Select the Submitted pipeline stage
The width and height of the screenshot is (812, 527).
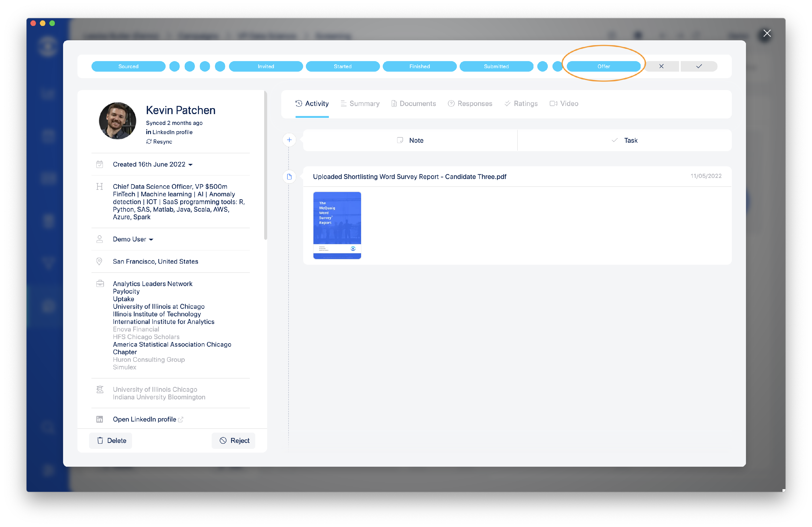(x=496, y=66)
